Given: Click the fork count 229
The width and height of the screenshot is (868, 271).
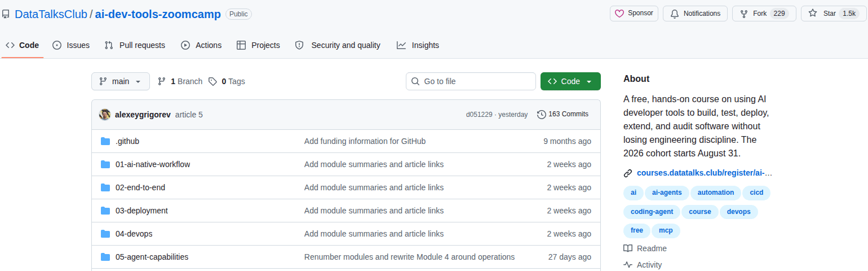Looking at the screenshot, I should [x=780, y=14].
